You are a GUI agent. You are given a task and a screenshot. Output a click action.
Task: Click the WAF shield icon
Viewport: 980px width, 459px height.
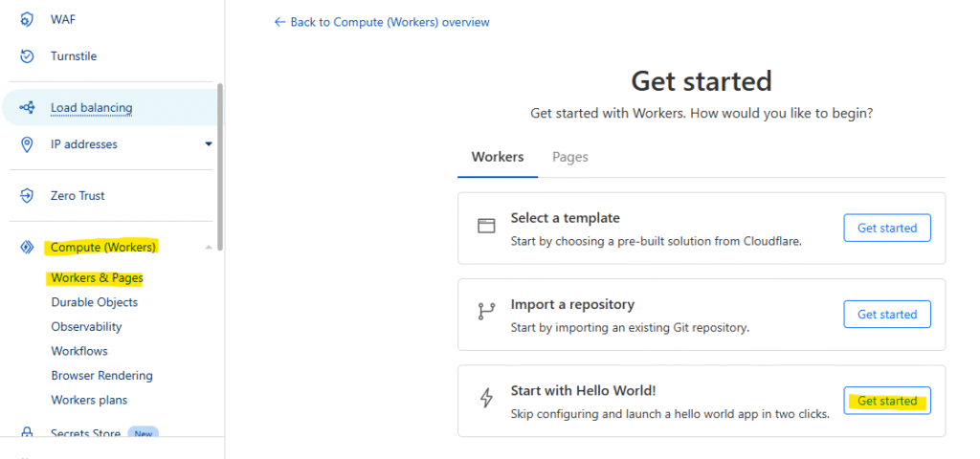click(27, 19)
